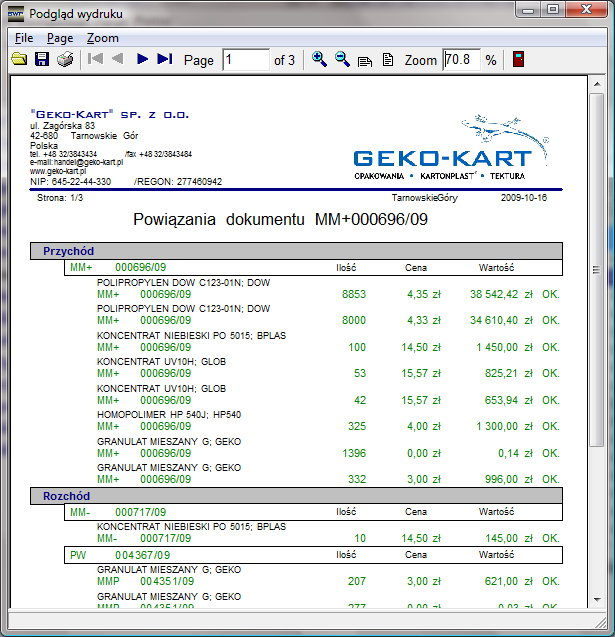Viewport: 615px width, 637px height.
Task: Fit page width view icon
Action: [365, 60]
